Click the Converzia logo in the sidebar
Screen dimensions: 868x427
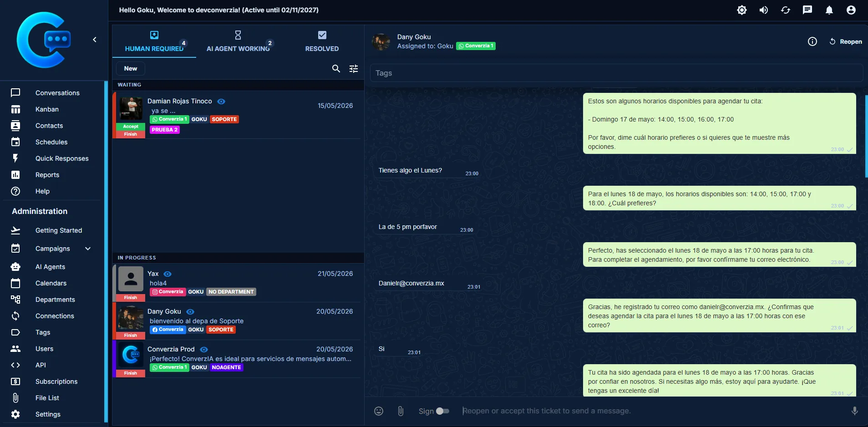coord(44,40)
